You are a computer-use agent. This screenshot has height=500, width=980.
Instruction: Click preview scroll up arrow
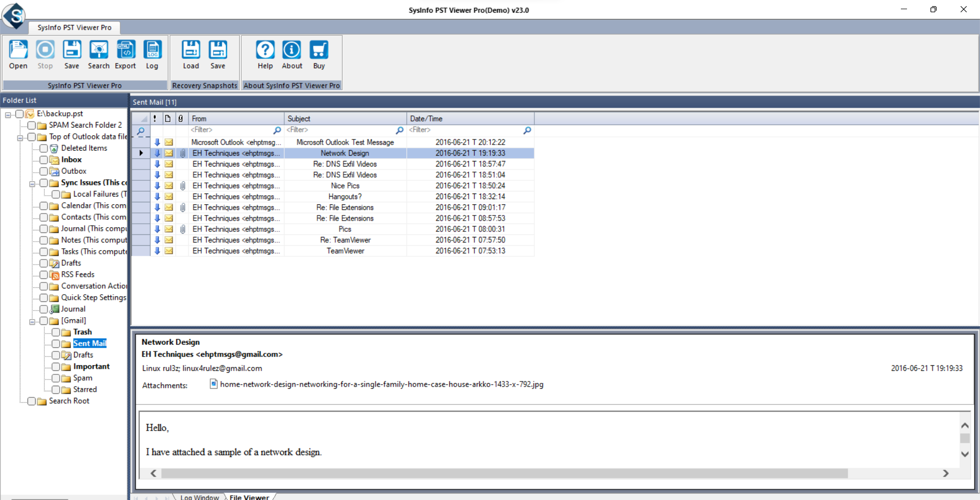pos(965,425)
